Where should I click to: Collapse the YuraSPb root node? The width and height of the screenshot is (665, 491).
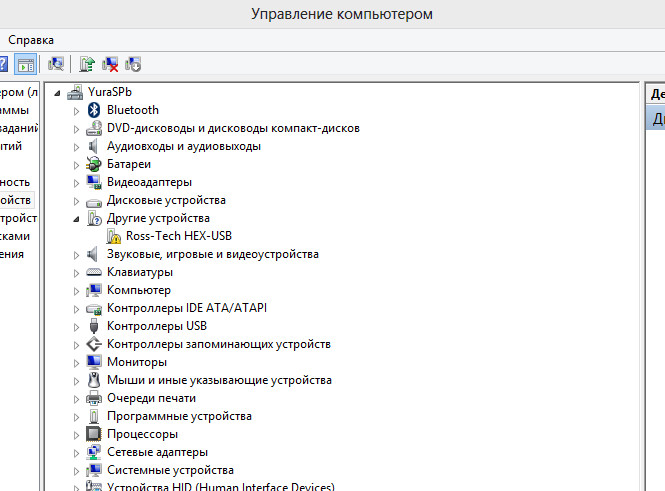[x=58, y=93]
